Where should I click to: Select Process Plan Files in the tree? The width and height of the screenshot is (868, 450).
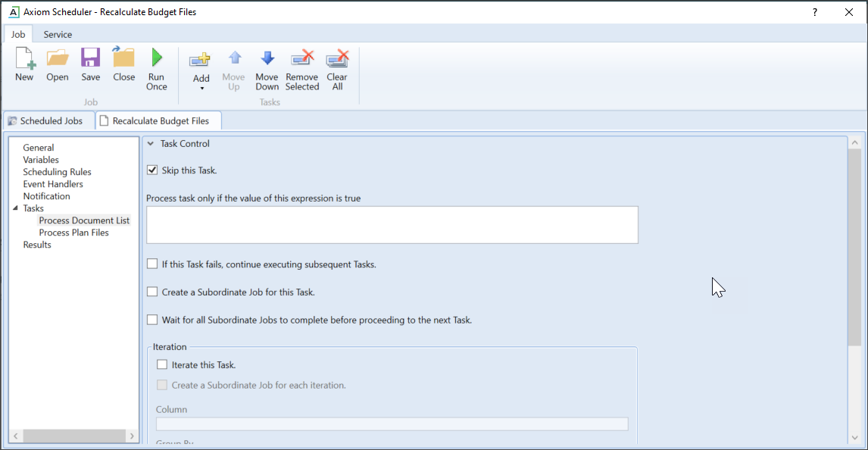(73, 233)
